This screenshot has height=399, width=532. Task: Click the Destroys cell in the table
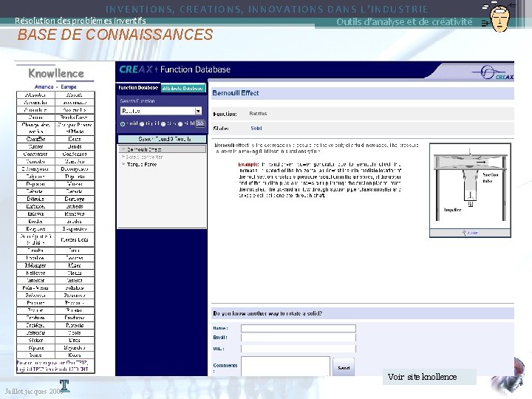(75, 199)
